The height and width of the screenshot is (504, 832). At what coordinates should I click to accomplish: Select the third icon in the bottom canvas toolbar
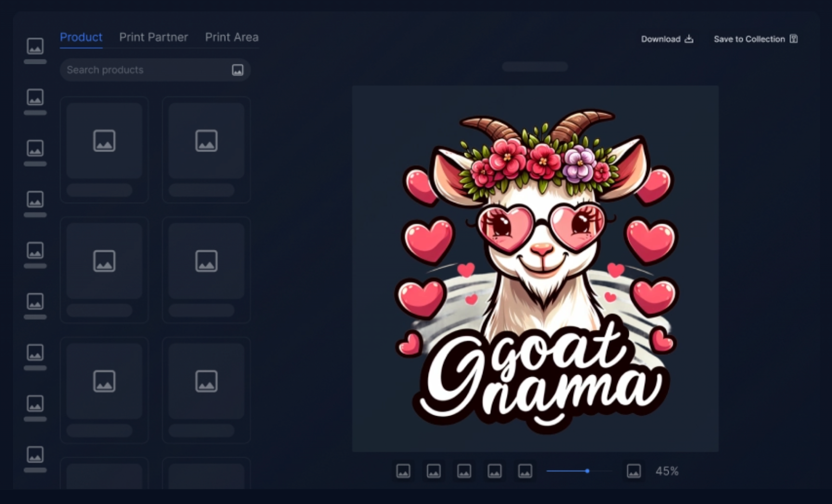pyautogui.click(x=464, y=471)
